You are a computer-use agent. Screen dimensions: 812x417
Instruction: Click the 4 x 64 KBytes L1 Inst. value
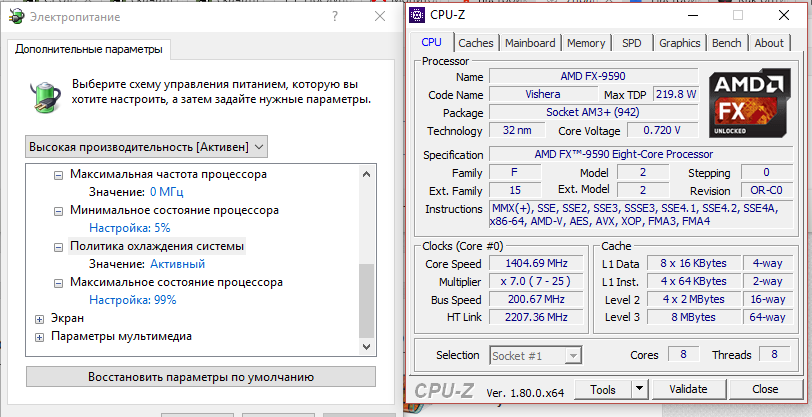(x=693, y=281)
